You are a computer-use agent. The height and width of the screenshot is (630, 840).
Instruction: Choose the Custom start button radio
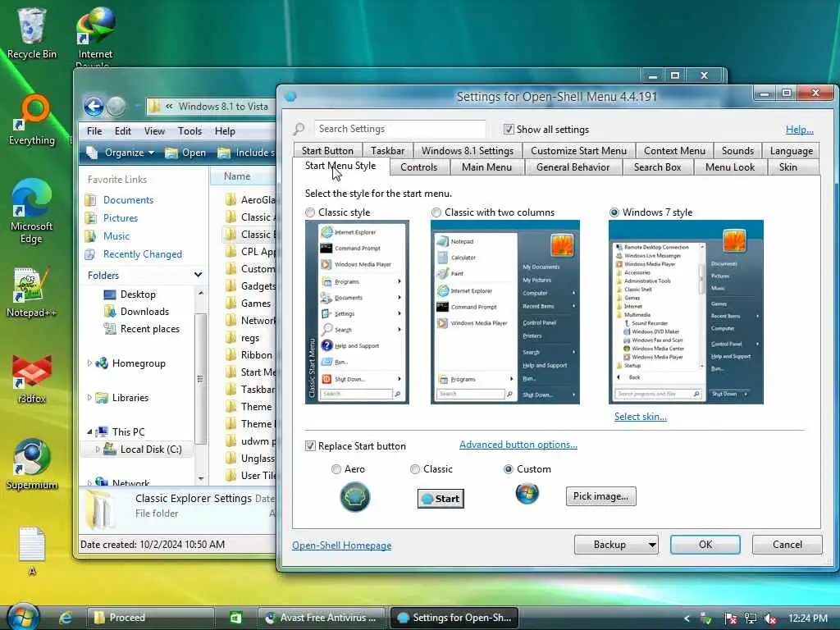[x=509, y=469]
